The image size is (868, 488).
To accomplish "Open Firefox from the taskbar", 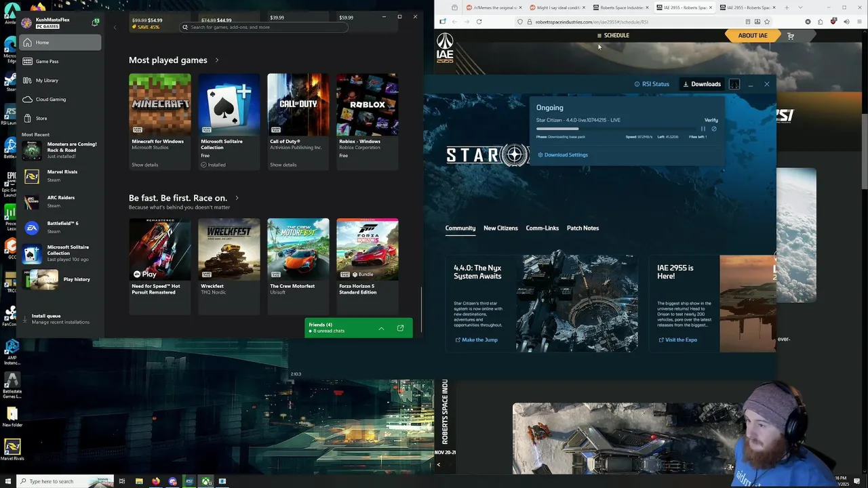I will pyautogui.click(x=156, y=481).
